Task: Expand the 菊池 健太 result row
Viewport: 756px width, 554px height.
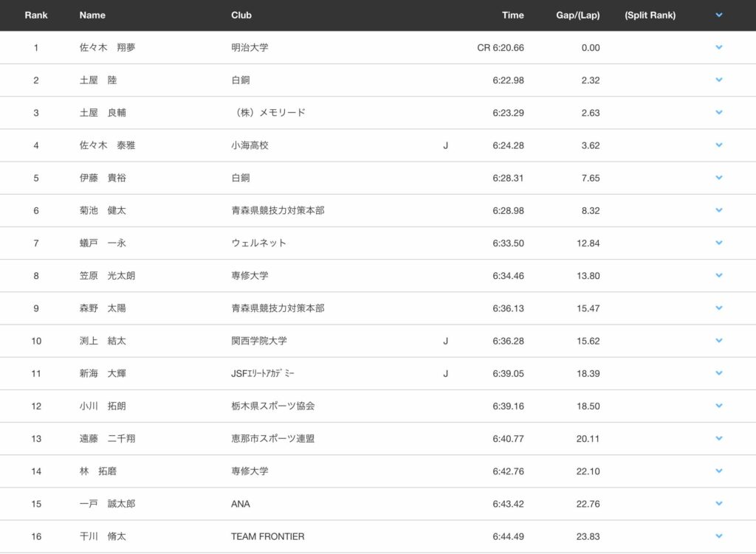Action: point(718,210)
